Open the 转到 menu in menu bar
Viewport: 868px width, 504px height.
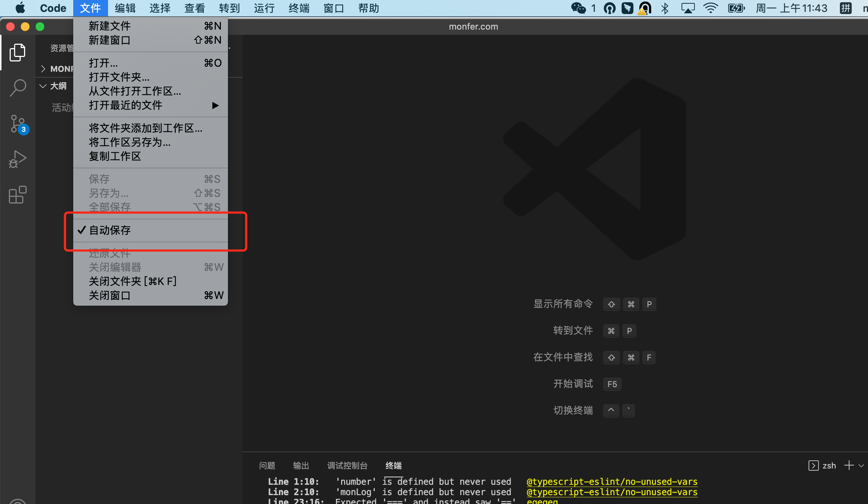click(x=229, y=8)
